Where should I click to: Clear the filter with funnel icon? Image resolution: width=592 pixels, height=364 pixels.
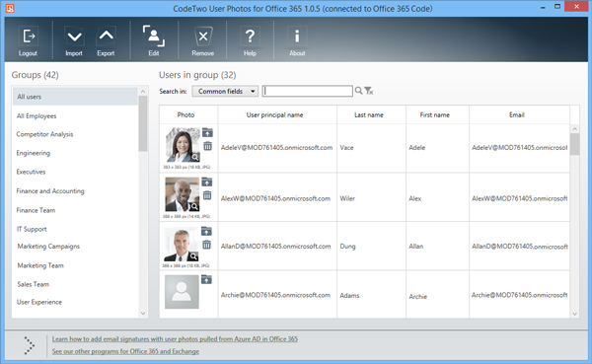click(x=368, y=91)
